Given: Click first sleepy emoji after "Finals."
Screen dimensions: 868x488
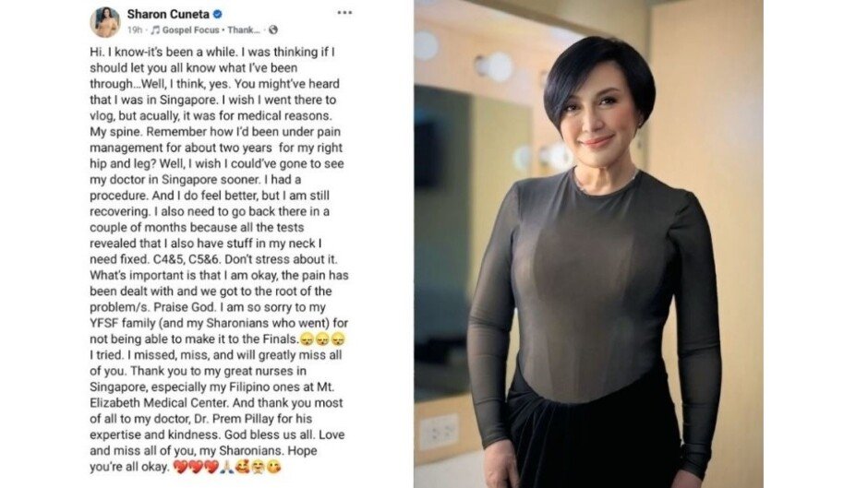Looking at the screenshot, I should pyautogui.click(x=307, y=339).
